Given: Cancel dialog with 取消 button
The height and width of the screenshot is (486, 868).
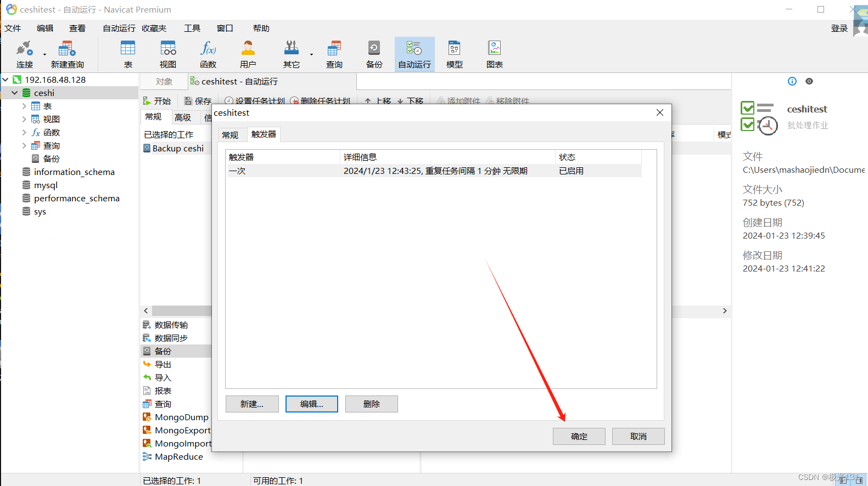Looking at the screenshot, I should [639, 437].
